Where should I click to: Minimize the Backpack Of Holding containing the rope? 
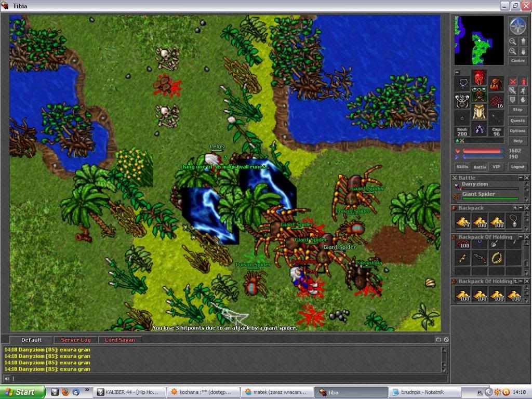pyautogui.click(x=521, y=237)
